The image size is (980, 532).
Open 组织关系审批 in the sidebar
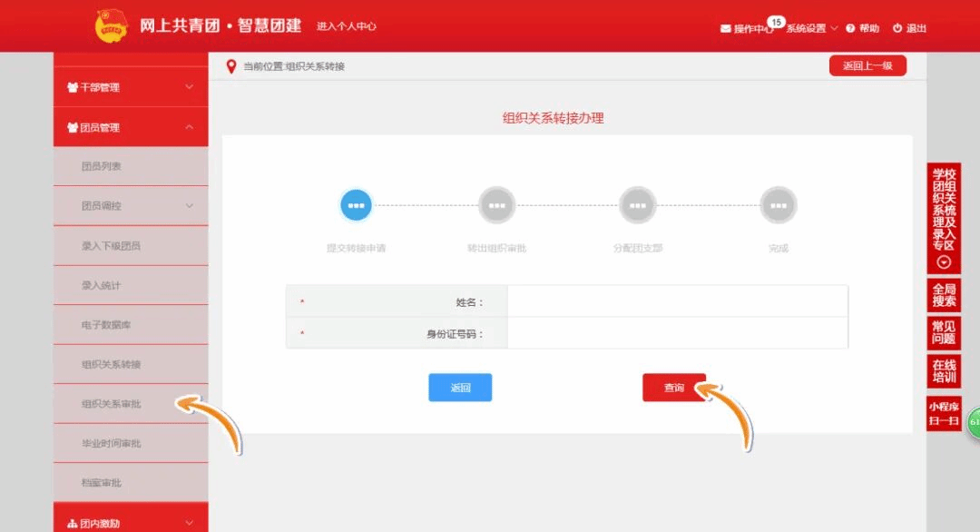coord(112,404)
